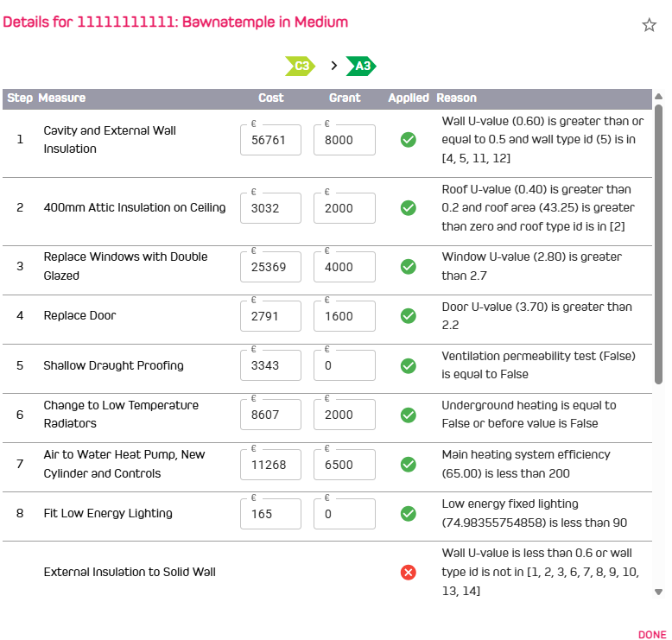Click the scrollbar up arrow
The width and height of the screenshot is (672, 640).
pyautogui.click(x=659, y=97)
